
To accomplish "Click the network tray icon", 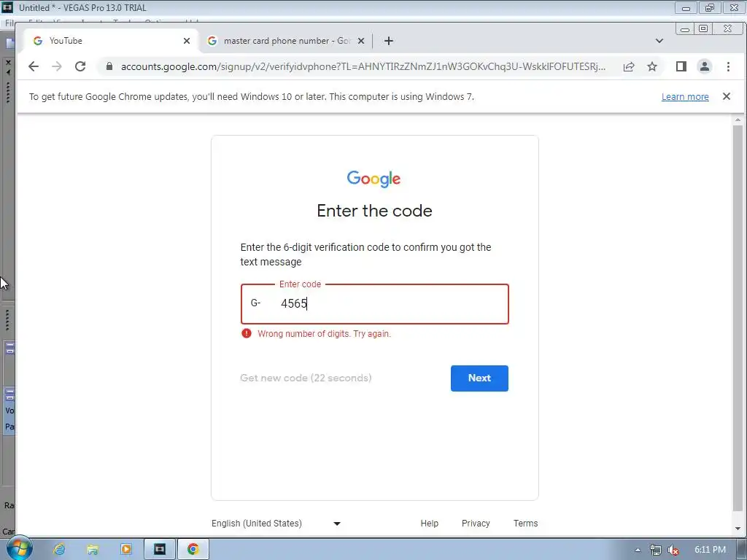I will pyautogui.click(x=656, y=550).
